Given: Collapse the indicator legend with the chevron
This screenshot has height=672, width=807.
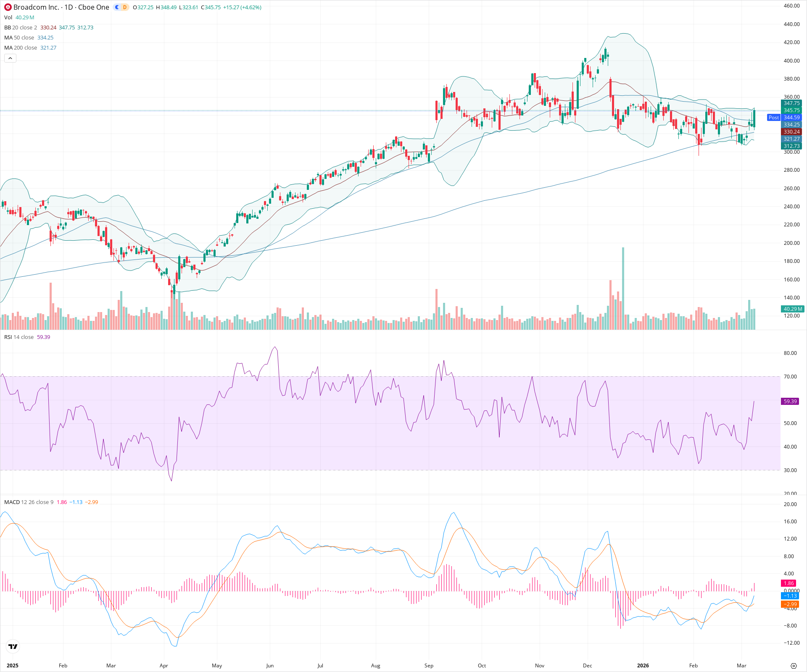Looking at the screenshot, I should coord(10,58).
